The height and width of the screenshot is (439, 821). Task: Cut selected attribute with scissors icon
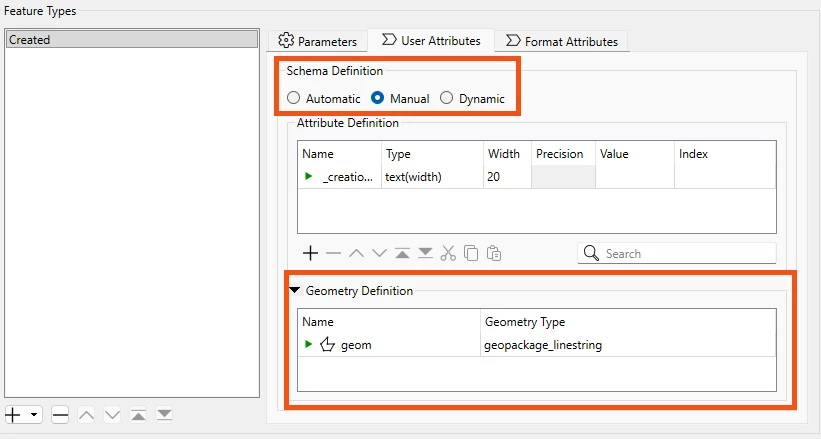point(448,254)
